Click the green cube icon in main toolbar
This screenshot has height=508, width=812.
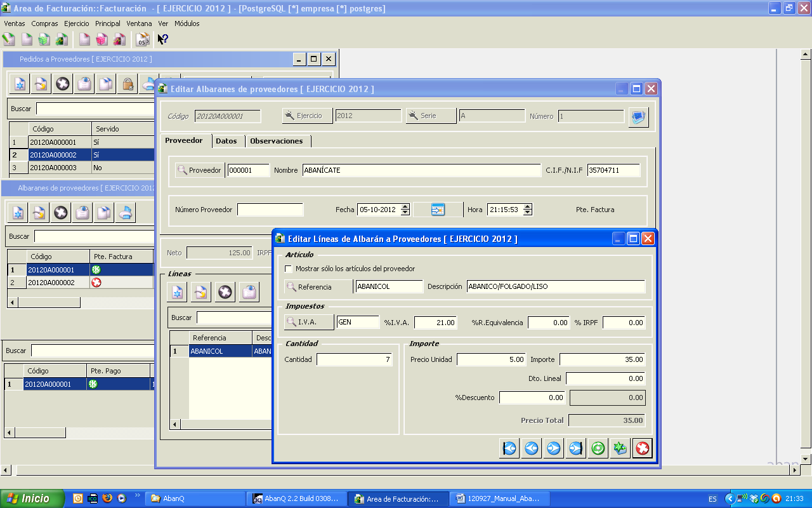44,39
